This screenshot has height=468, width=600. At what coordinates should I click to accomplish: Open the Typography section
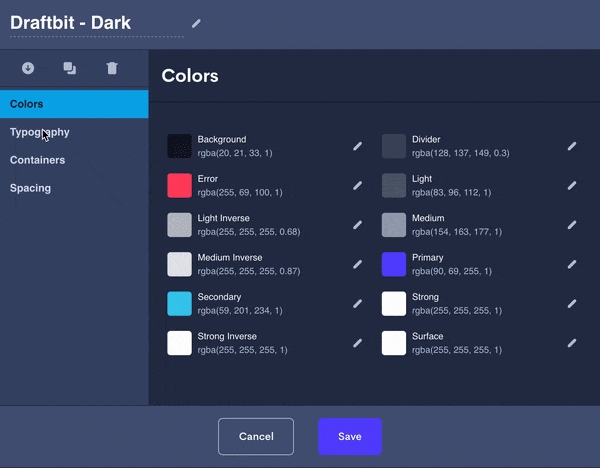coord(40,132)
